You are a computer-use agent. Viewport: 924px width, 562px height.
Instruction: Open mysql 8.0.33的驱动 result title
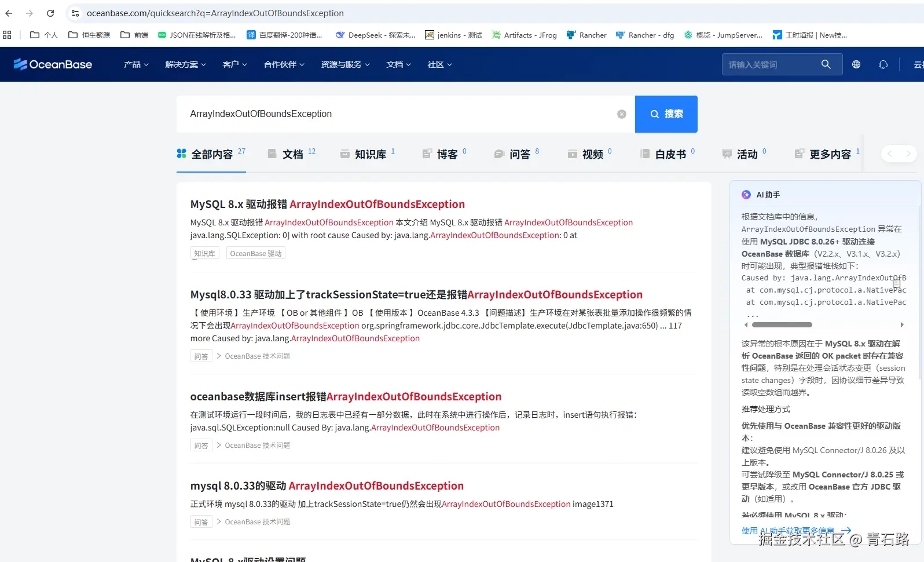(327, 486)
